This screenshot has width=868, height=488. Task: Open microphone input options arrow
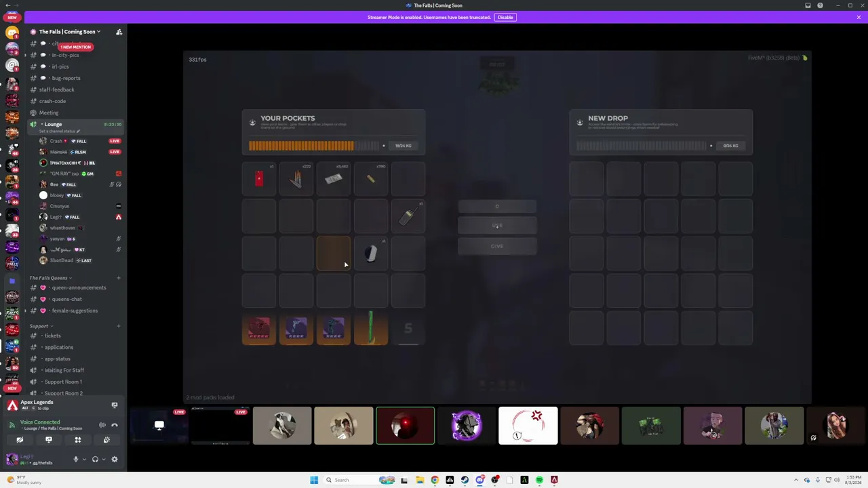84,460
